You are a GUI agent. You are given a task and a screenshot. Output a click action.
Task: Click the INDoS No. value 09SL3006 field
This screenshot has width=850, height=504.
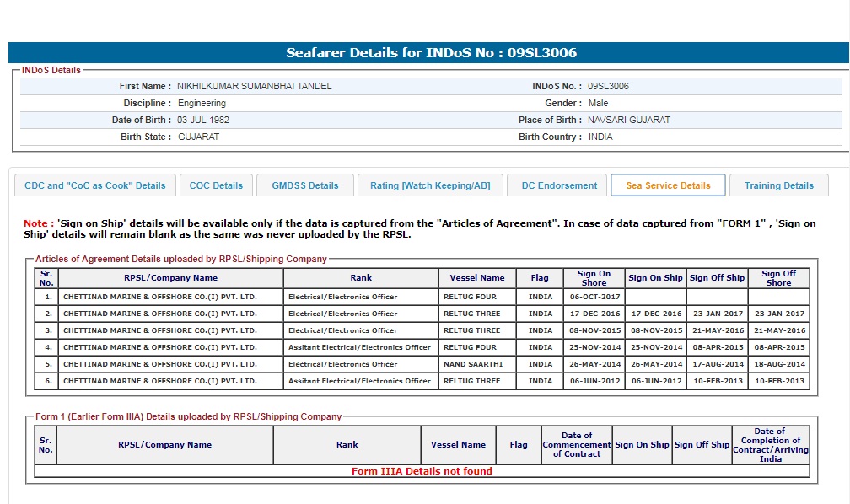pyautogui.click(x=608, y=86)
